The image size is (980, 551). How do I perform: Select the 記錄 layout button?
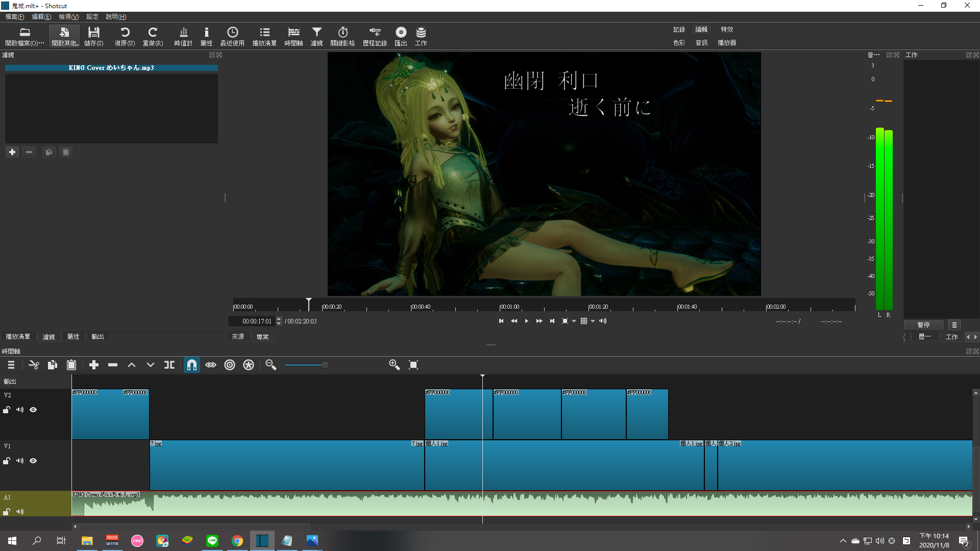pyautogui.click(x=679, y=30)
